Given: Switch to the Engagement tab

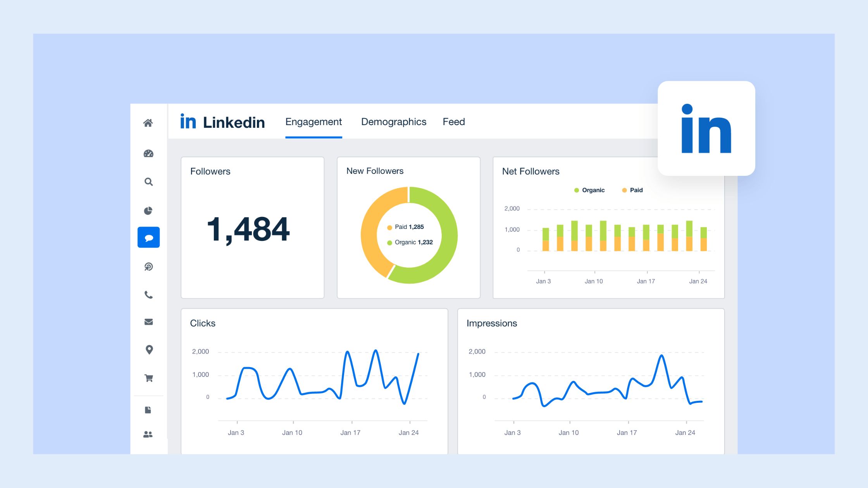Looking at the screenshot, I should click(313, 122).
